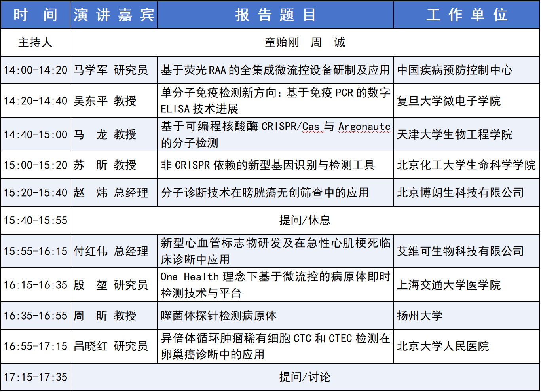
Task: Click the time cell 15:20-15:40
Action: point(35,193)
